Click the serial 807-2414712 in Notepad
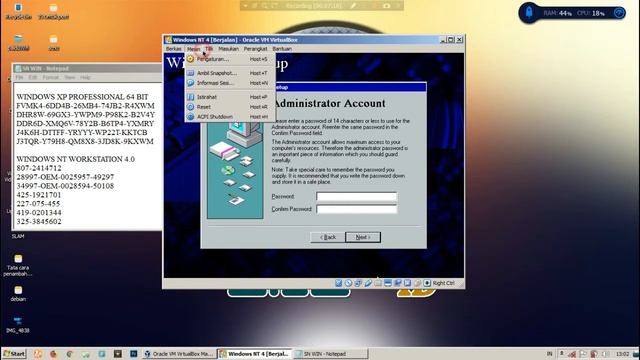 [x=39, y=168]
